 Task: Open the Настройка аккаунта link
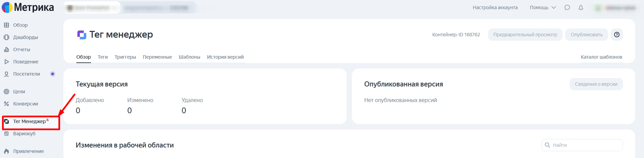[x=495, y=7]
